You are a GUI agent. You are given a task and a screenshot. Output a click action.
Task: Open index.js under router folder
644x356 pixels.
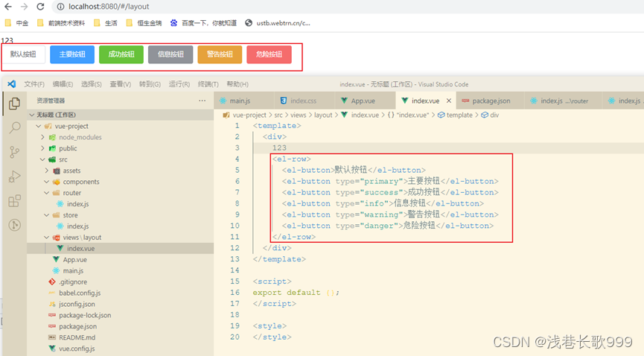pos(120,204)
